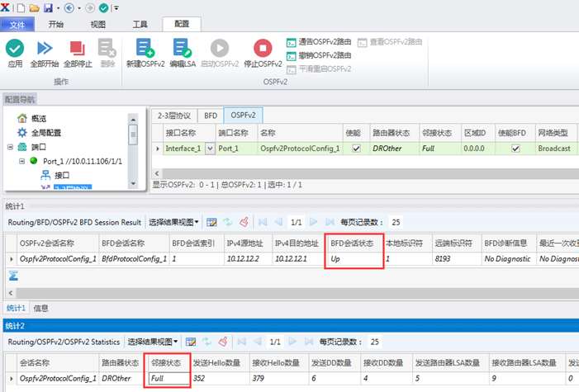Image resolution: width=579 pixels, height=392 pixels.
Task: Click the clear brush icon in 统计2 toolbar
Action: (x=223, y=342)
